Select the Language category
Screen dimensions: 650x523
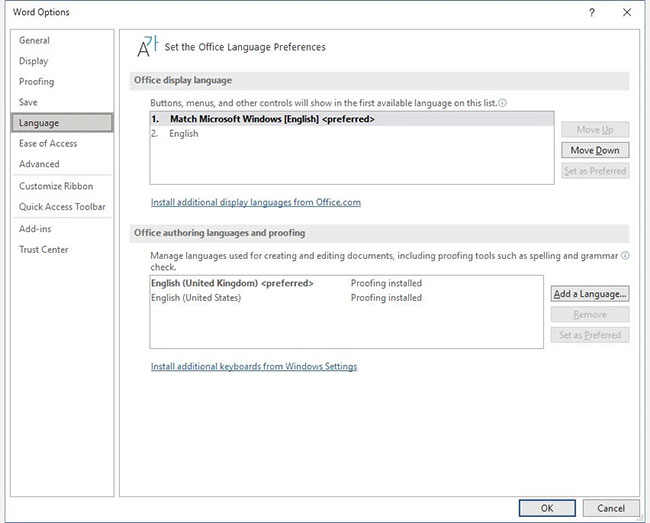[62, 123]
